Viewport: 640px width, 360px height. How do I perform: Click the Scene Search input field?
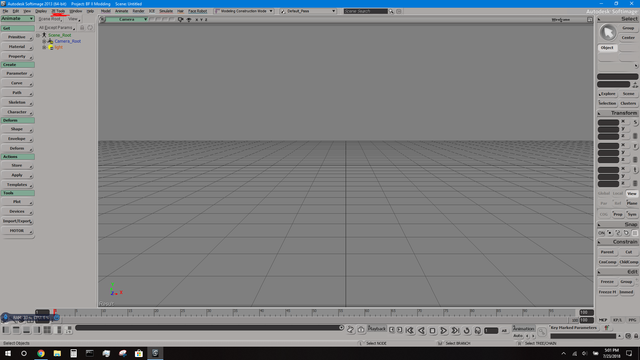[x=366, y=11]
